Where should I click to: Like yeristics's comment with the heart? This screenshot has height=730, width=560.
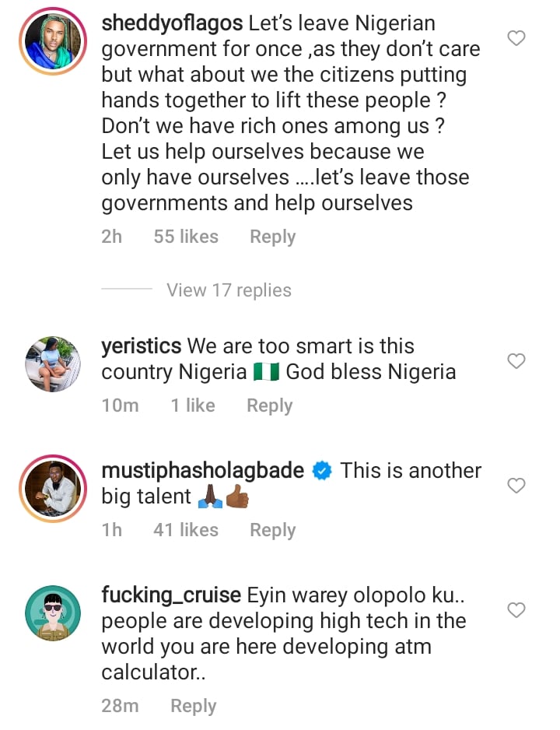[516, 360]
